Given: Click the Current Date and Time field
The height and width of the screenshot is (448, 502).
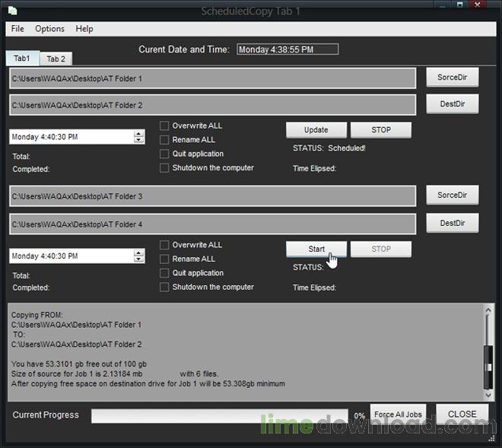Looking at the screenshot, I should [287, 49].
